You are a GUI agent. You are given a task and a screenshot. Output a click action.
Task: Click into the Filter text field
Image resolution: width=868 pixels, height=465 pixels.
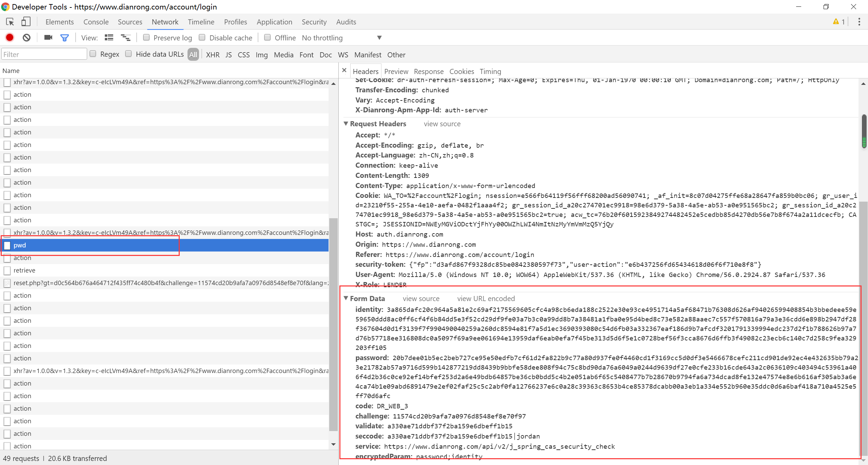coord(44,54)
